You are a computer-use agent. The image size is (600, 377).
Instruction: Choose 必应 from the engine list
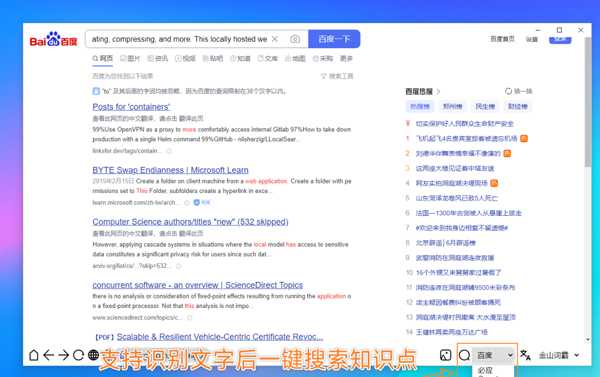485,370
